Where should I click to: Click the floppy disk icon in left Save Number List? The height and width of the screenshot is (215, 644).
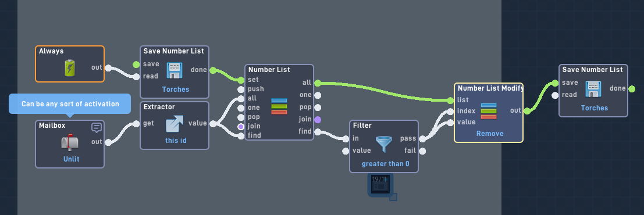[x=175, y=70]
